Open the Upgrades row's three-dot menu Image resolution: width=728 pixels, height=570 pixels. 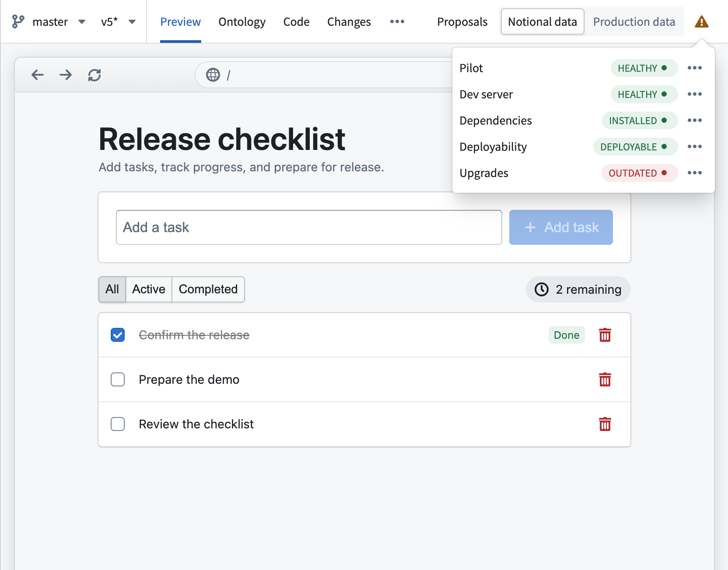tap(695, 173)
